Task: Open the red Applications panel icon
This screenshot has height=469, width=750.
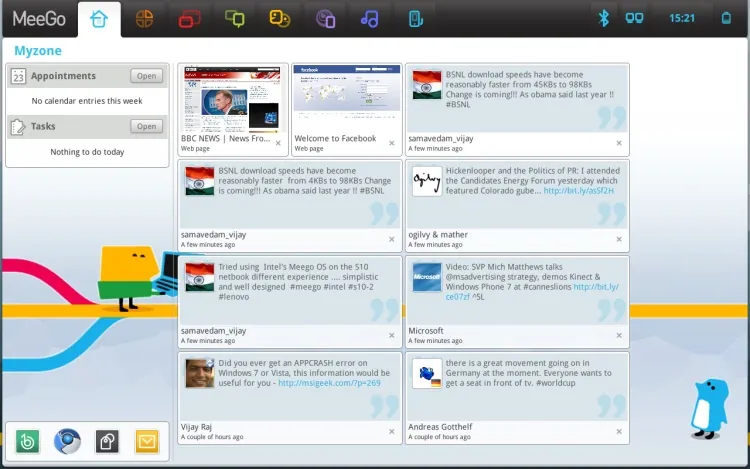Action: point(189,20)
